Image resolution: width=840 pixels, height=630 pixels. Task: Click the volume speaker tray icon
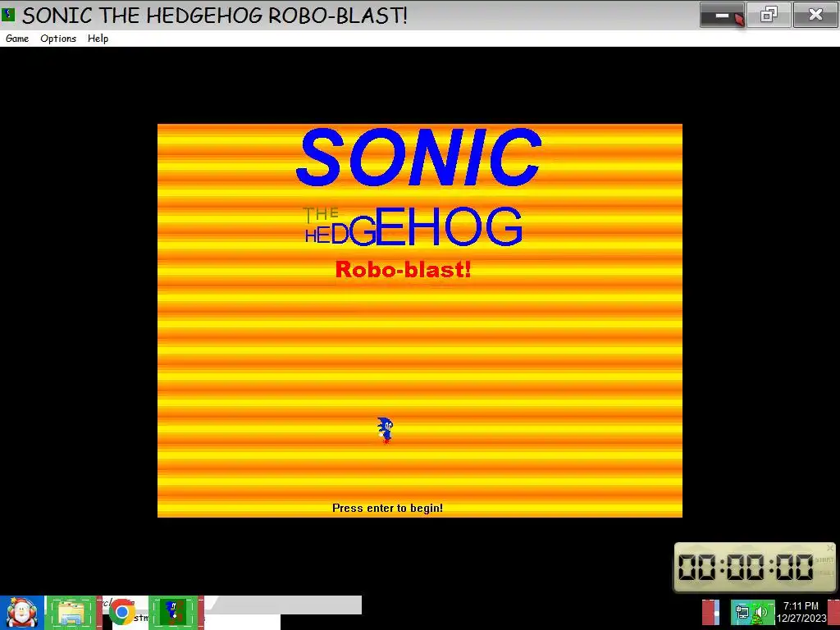pyautogui.click(x=760, y=612)
